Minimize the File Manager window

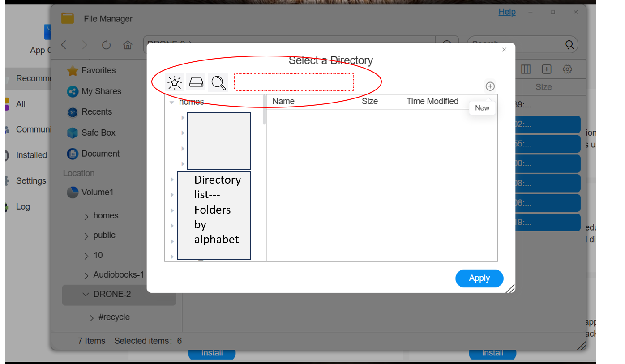pos(531,12)
